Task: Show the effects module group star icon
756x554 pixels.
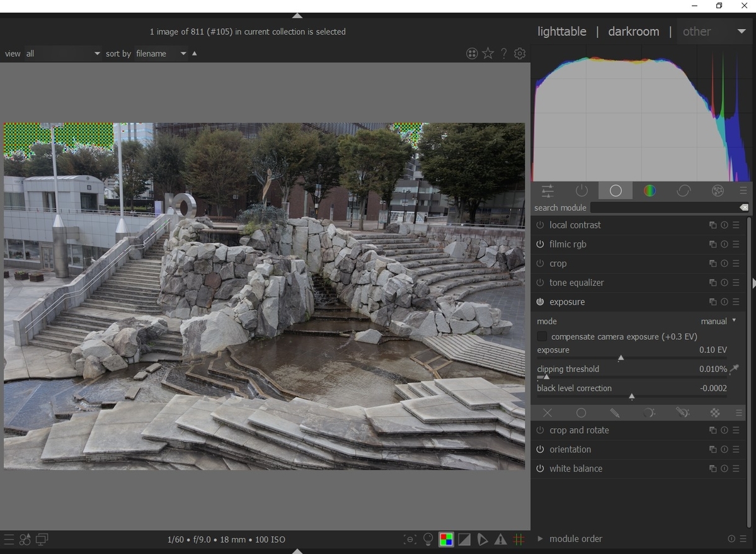Action: (717, 191)
